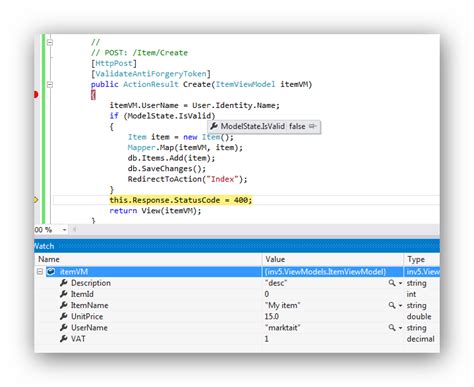Click the false value in the data tip
The image size is (474, 387).
(x=297, y=126)
